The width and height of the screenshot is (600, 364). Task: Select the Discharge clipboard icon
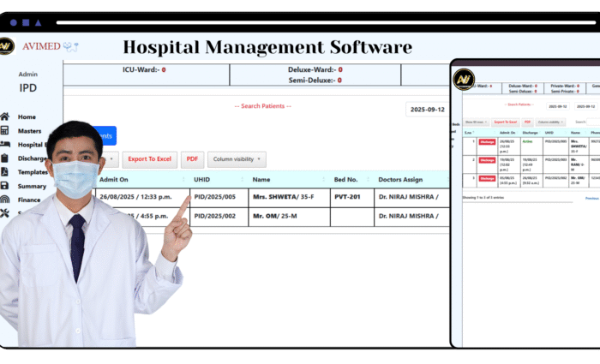(5, 158)
